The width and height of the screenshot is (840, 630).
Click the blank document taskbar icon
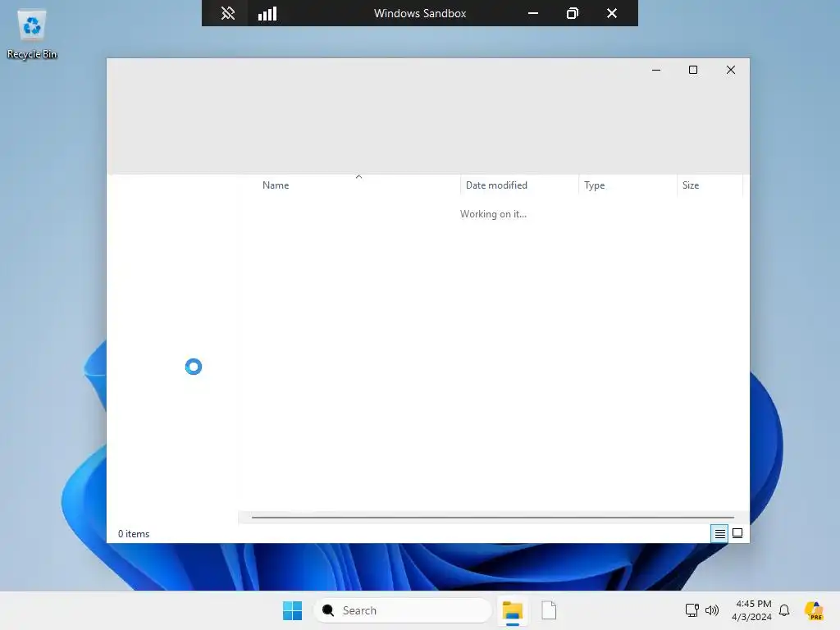[x=549, y=610]
